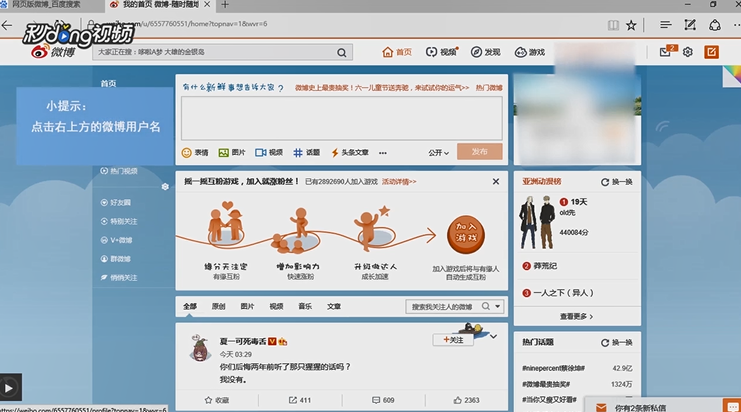Click the search magnifier in Weibo header
This screenshot has width=741, height=412.
tap(342, 52)
